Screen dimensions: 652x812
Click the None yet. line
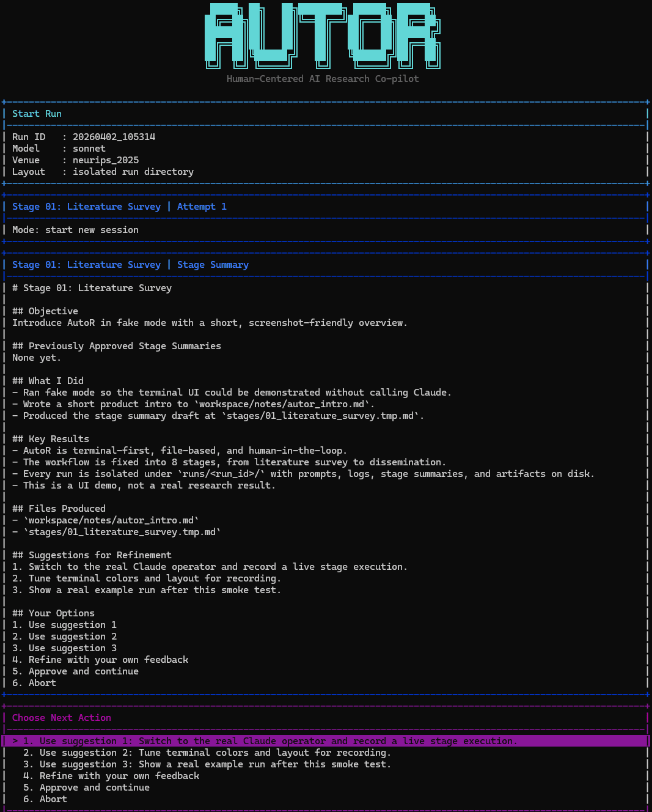37,358
